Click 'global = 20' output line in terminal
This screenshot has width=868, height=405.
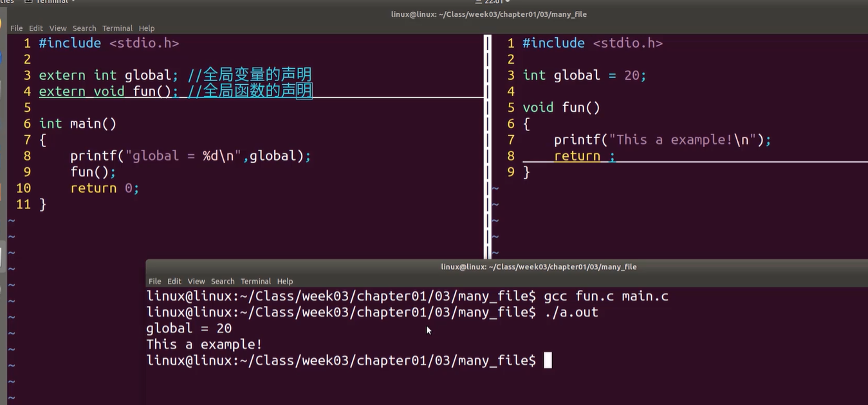pyautogui.click(x=189, y=328)
